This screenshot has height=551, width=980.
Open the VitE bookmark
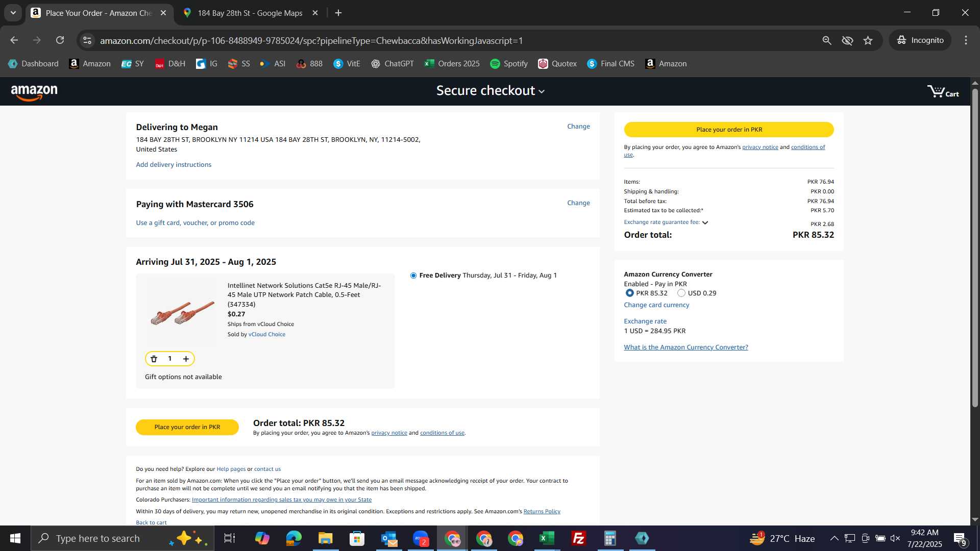click(347, 64)
